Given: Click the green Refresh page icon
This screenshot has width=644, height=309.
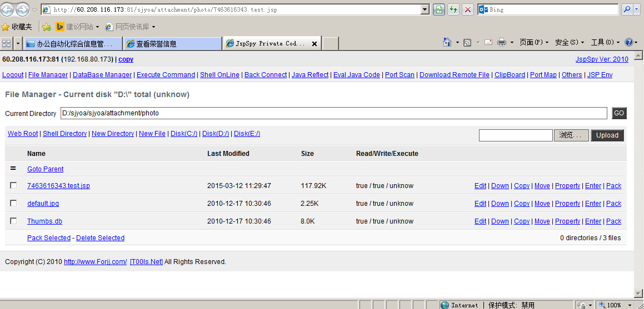Looking at the screenshot, I should [x=453, y=9].
